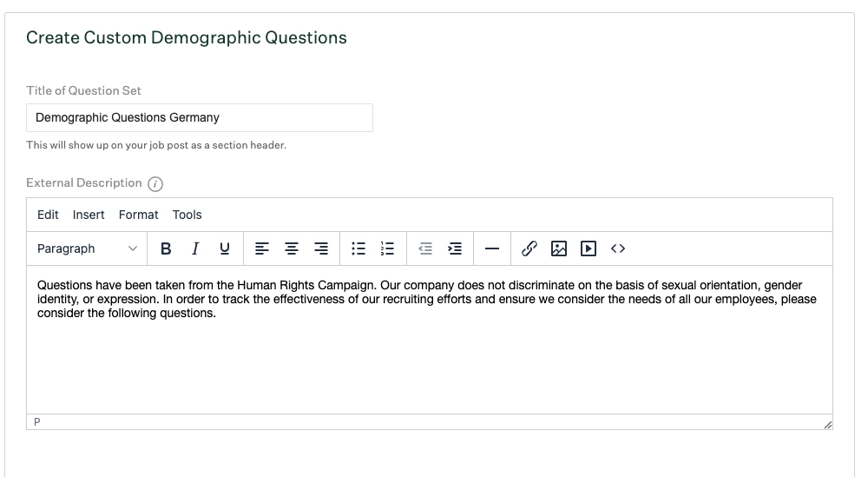Click the 'Create Custom Demographic Questions' heading
Image resolution: width=868 pixels, height=477 pixels.
187,37
